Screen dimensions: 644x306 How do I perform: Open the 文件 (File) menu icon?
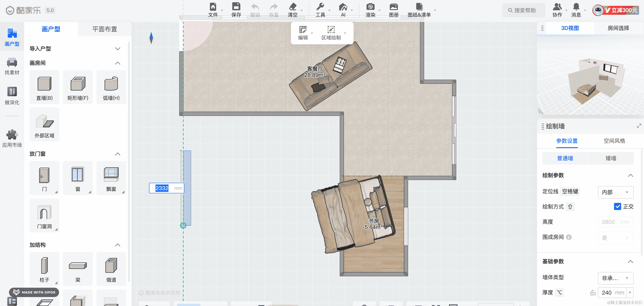click(213, 7)
